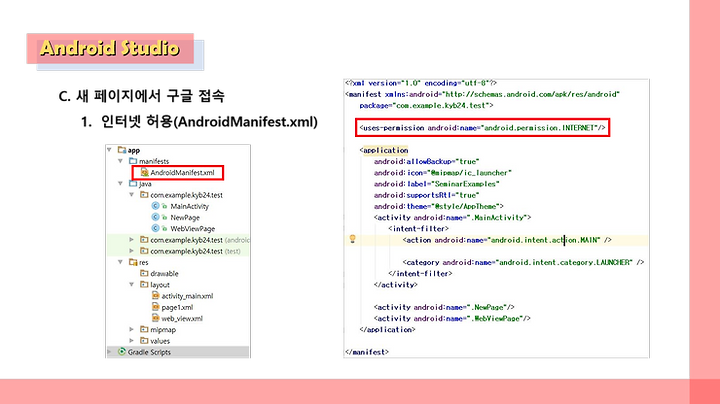Collapse the layout folder arrow
720x404 pixels.
pos(131,285)
